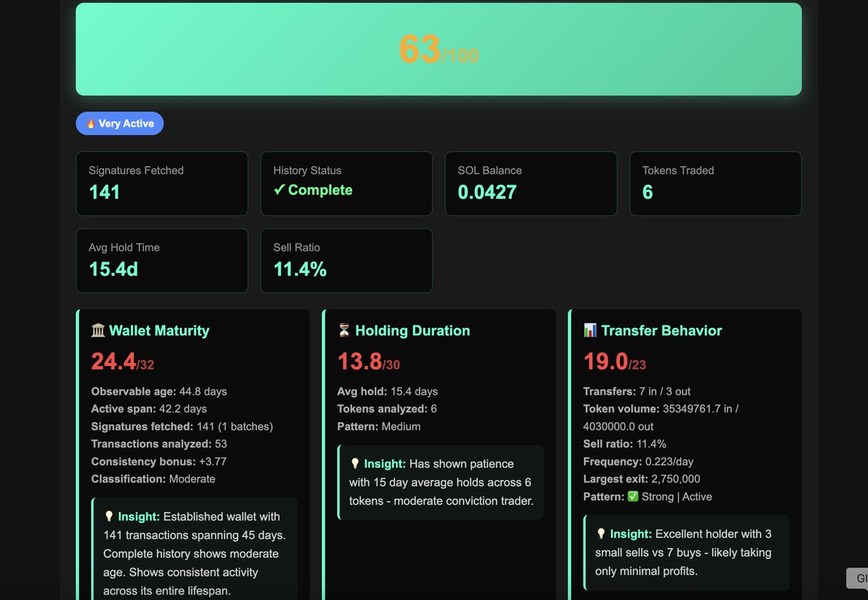Screen dimensions: 868x600
Task: Click the 24.4/32 wallet maturity score
Action: pos(122,361)
